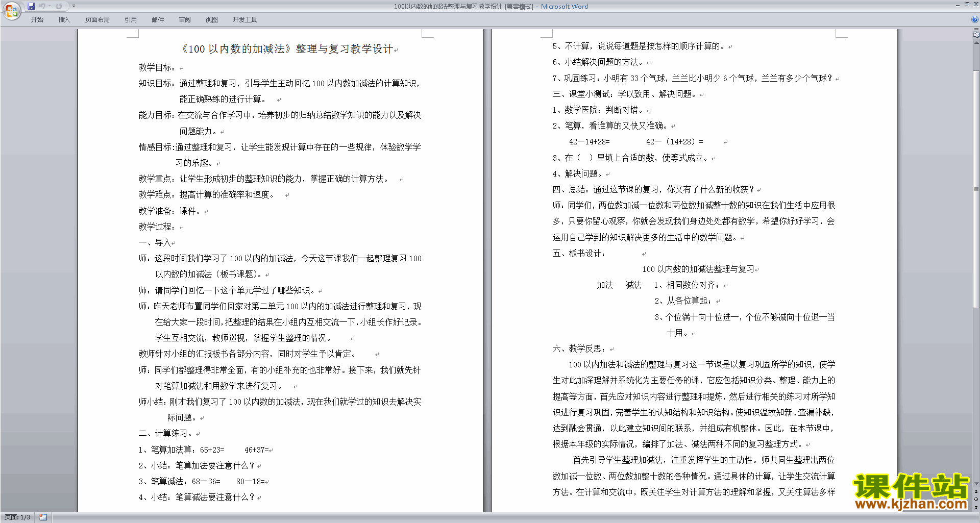980x523 pixels.
Task: Click the Redo icon
Action: pos(59,6)
